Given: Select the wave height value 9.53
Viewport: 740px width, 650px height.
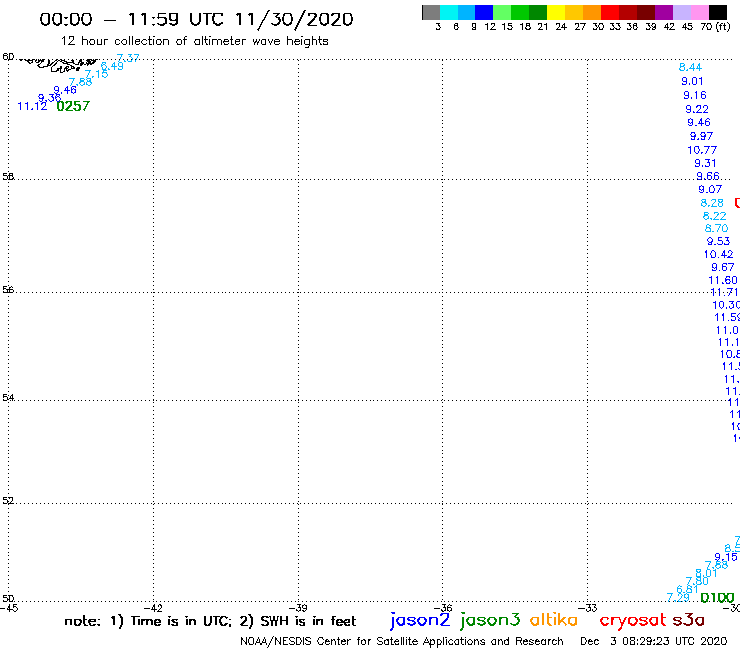Looking at the screenshot, I should [x=718, y=241].
